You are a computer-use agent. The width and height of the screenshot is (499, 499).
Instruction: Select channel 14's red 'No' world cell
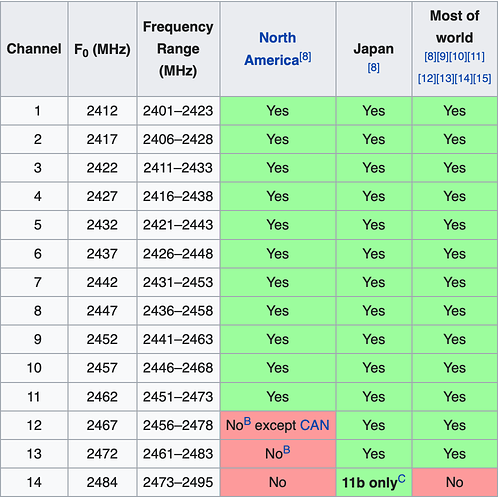point(455,482)
